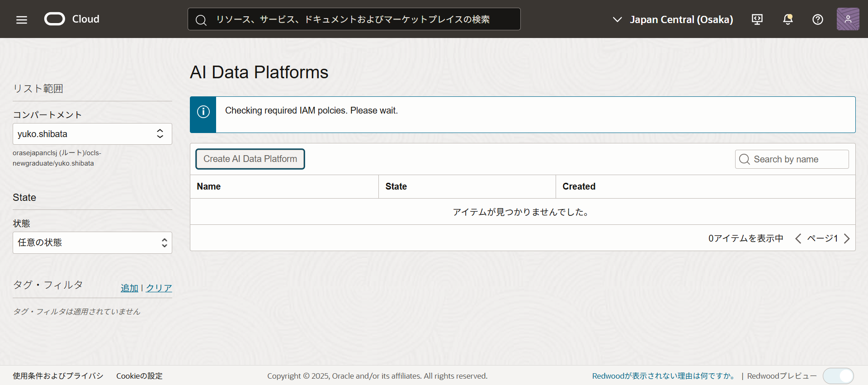This screenshot has height=385, width=868.
Task: Open the help question mark menu
Action: (x=818, y=19)
